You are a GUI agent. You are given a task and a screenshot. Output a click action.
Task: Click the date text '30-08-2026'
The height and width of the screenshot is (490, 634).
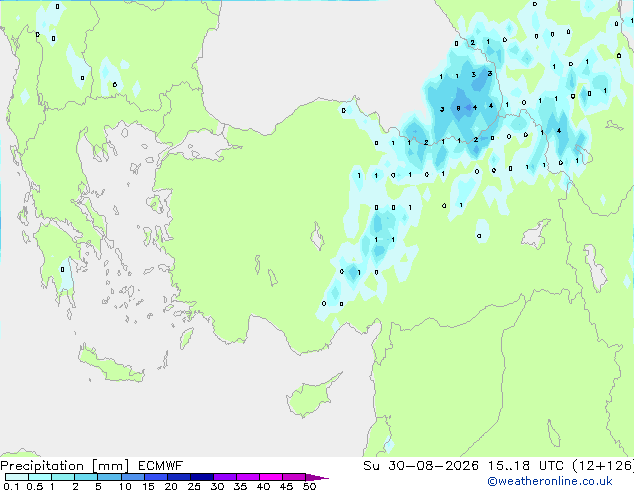(433, 466)
